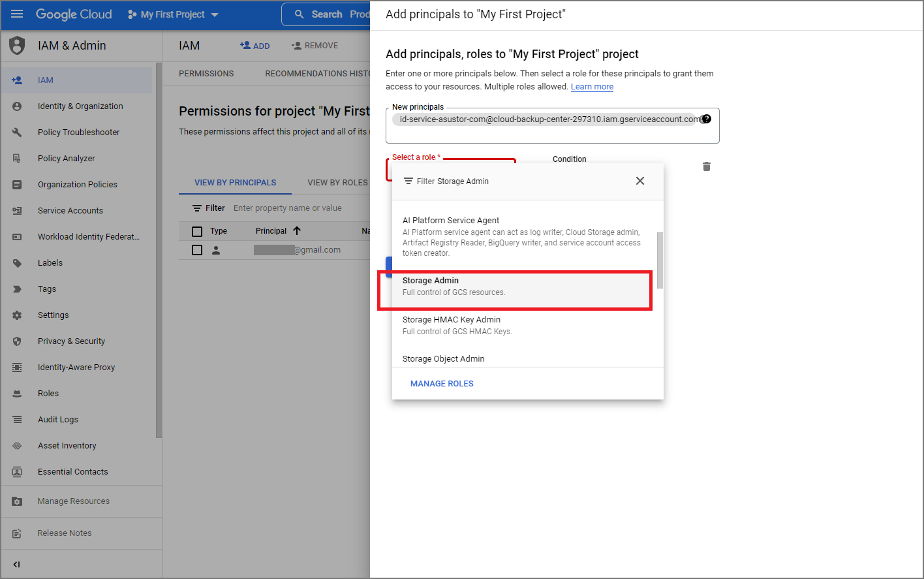Click the person icon in gmail.com row
The image size is (924, 579).
pos(216,250)
